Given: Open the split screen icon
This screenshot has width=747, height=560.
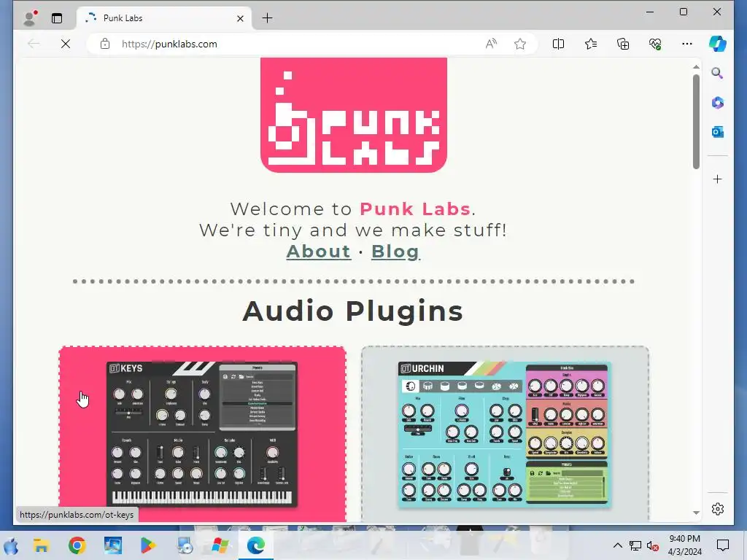Looking at the screenshot, I should pos(558,44).
